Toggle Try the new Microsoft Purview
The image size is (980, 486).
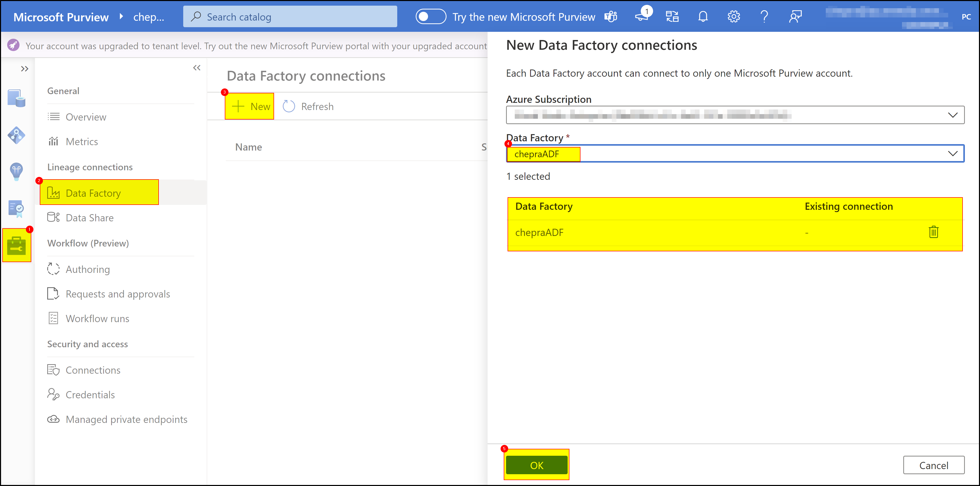pos(431,17)
